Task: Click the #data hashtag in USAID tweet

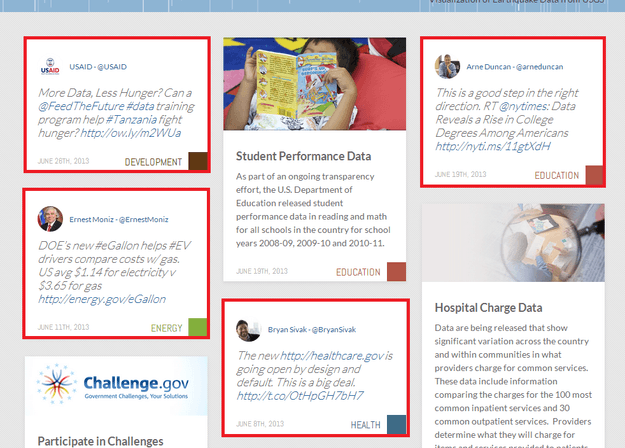Action: (140, 106)
